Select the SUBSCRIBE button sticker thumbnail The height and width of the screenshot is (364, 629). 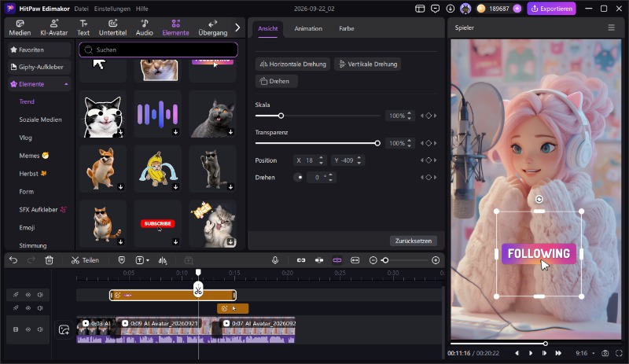158,224
